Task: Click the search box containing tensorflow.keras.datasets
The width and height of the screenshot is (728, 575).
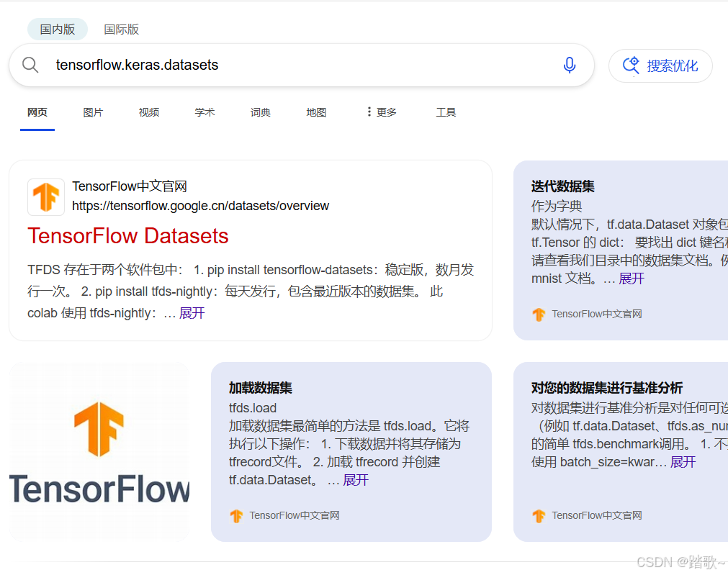Action: (302, 65)
